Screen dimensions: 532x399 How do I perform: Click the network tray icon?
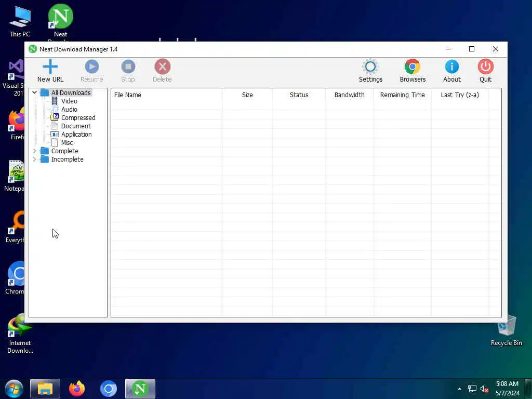[x=472, y=389]
